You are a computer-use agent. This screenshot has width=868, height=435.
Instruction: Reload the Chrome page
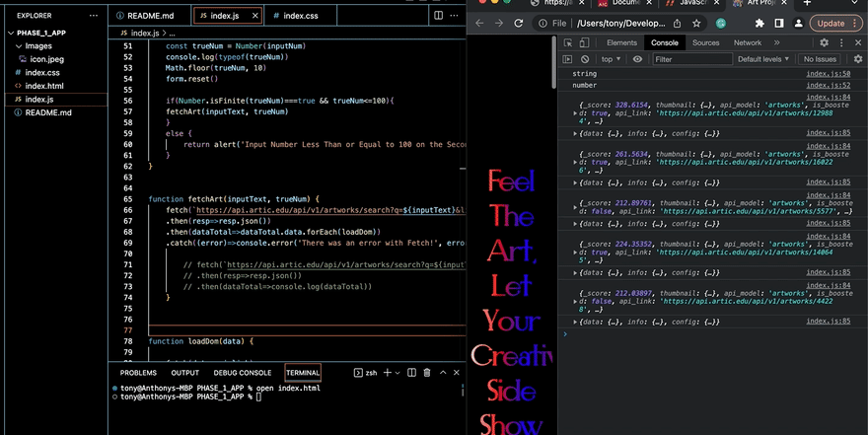519,24
